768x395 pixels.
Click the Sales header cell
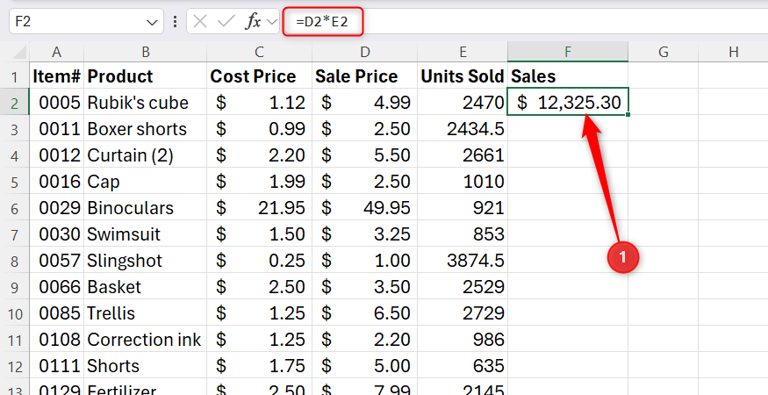tap(568, 76)
